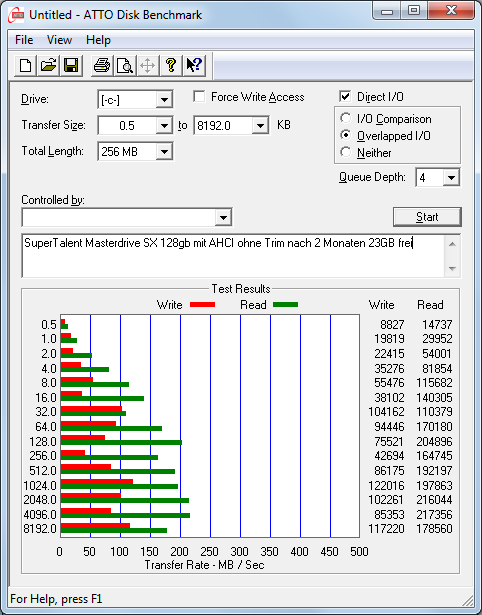The height and width of the screenshot is (615, 482).
Task: Click the Test Results group title
Action: click(241, 289)
